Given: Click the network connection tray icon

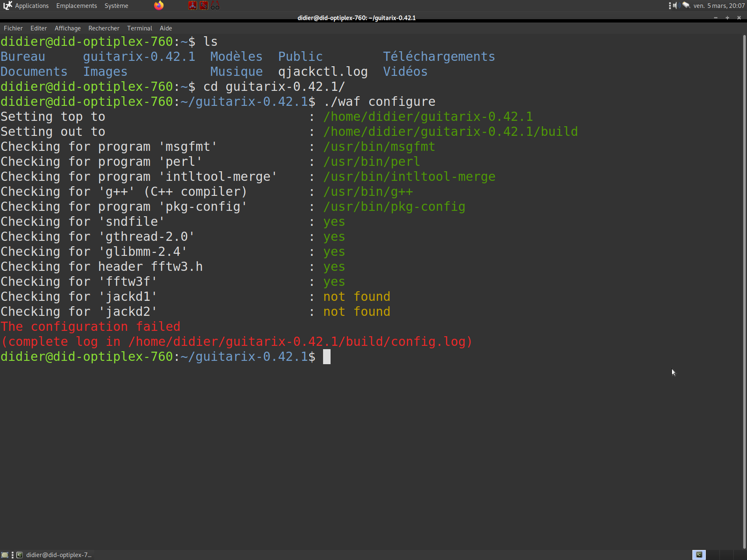Looking at the screenshot, I should [x=686, y=5].
